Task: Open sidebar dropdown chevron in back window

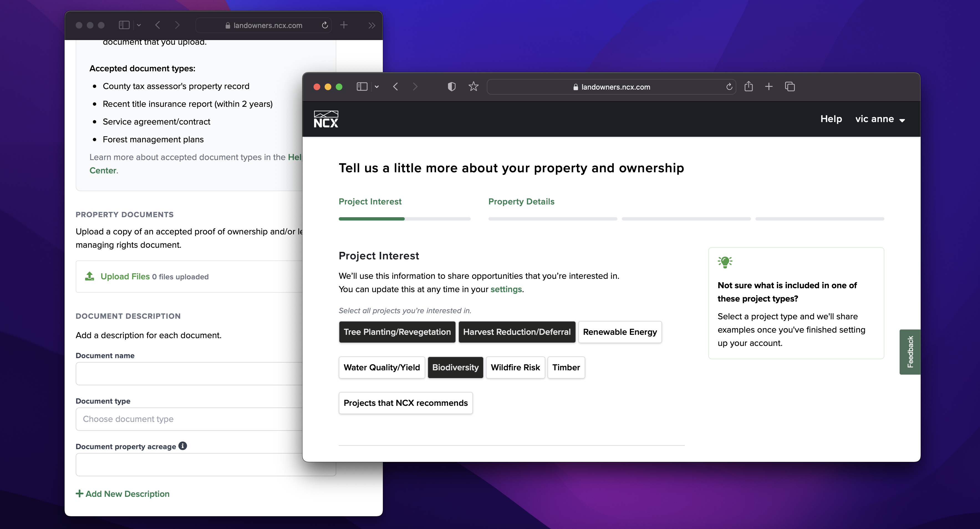Action: click(x=139, y=25)
